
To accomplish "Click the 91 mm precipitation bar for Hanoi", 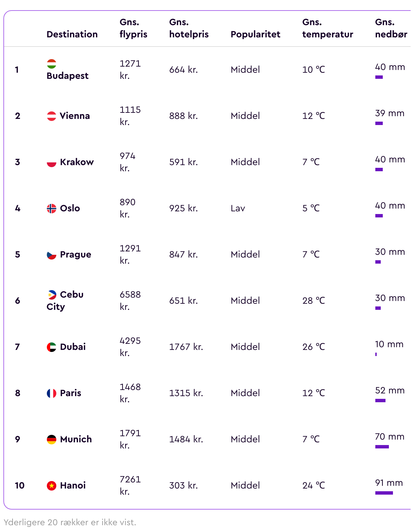I will point(384,493).
